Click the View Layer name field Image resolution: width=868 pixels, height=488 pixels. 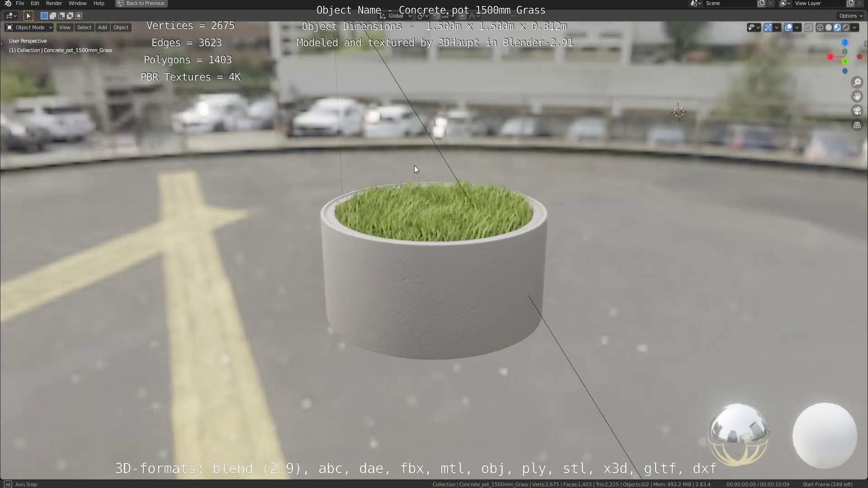[819, 4]
